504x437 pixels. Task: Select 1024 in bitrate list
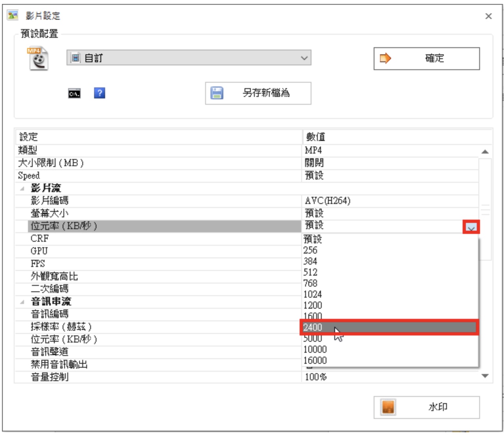point(389,294)
